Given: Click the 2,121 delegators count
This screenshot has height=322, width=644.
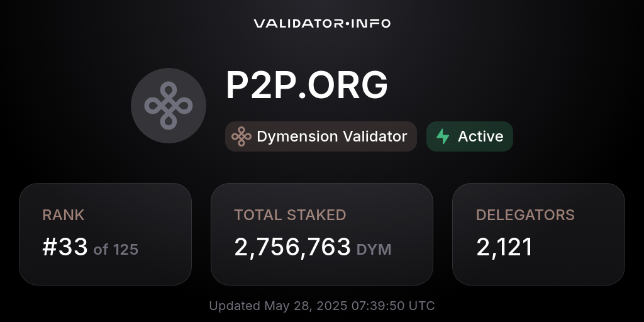Looking at the screenshot, I should click(504, 248).
